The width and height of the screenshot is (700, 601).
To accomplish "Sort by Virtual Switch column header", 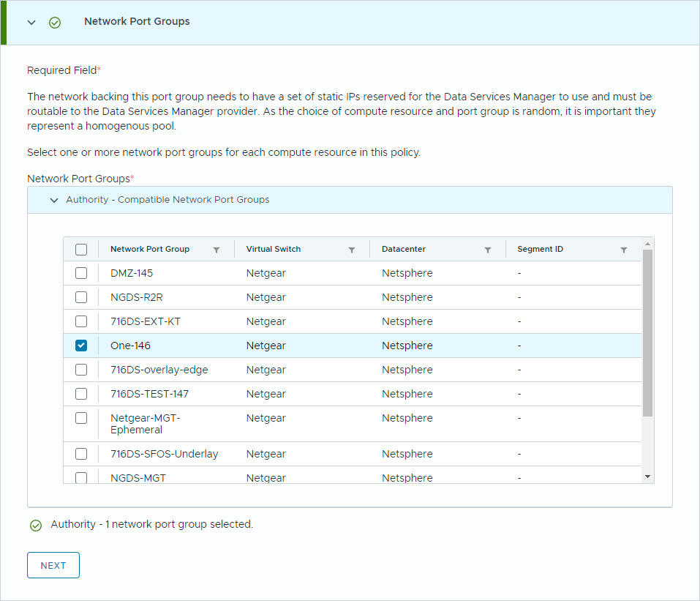I will (x=274, y=249).
